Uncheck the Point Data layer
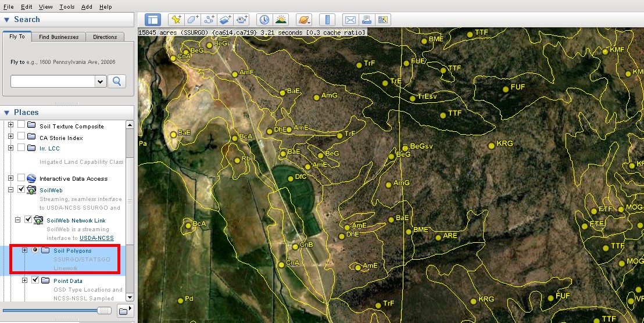The height and width of the screenshot is (323, 644). pyautogui.click(x=35, y=280)
